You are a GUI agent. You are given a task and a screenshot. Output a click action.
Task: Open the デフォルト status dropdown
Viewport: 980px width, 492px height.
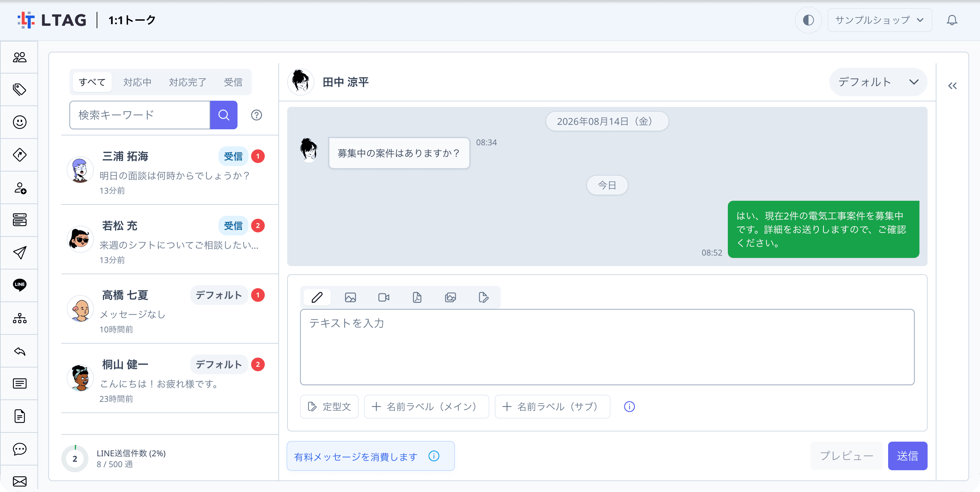coord(878,82)
